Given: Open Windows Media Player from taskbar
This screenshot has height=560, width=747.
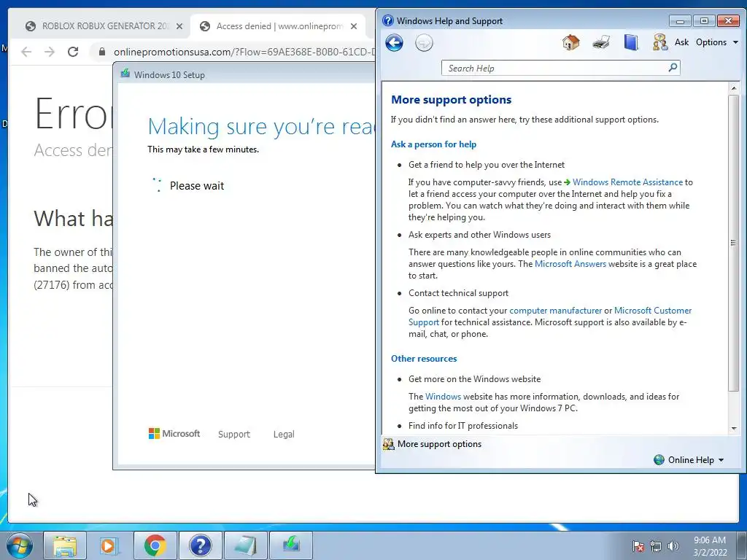Looking at the screenshot, I should click(x=109, y=545).
